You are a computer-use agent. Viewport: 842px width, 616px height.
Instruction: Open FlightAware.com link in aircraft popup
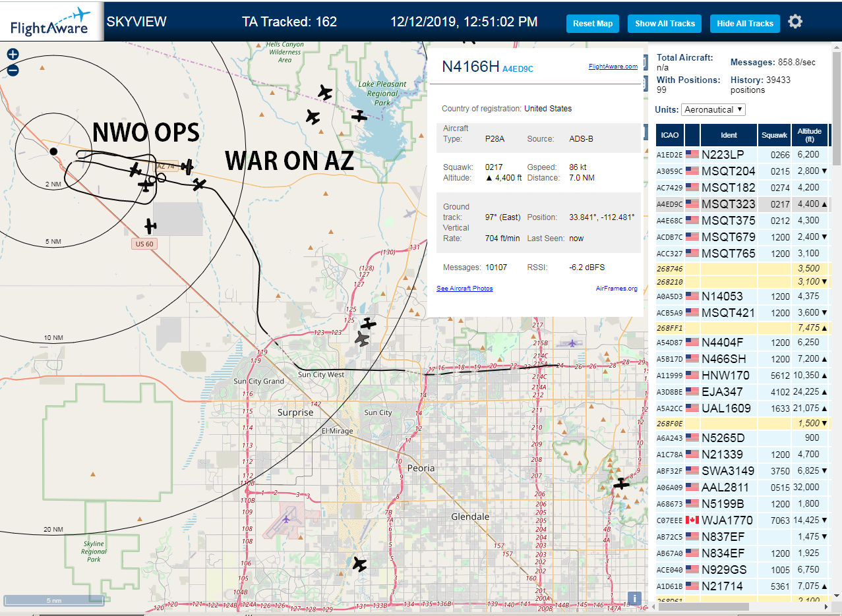613,66
